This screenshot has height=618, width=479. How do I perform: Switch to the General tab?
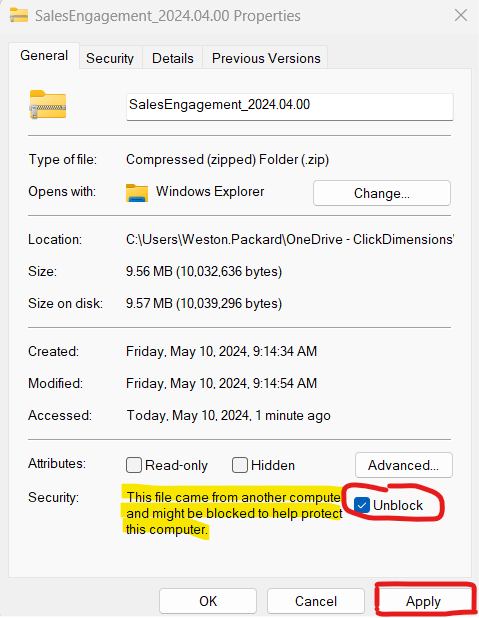[44, 56]
